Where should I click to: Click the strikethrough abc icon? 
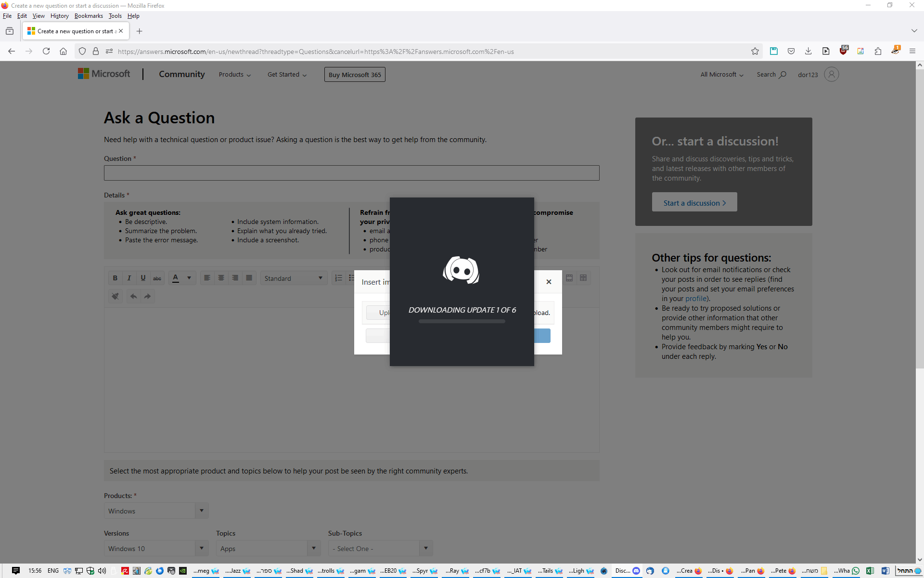point(157,278)
